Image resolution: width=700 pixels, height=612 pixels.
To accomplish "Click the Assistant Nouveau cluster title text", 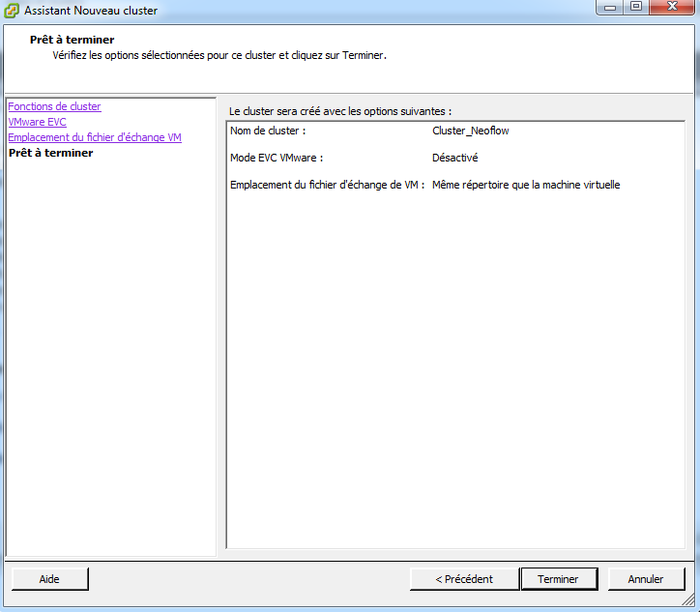I will [91, 11].
